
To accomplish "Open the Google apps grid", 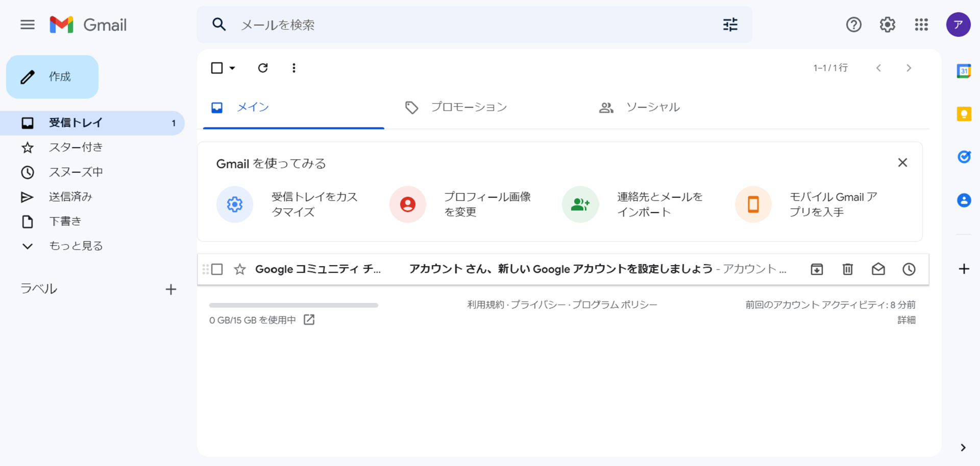I will pos(921,25).
